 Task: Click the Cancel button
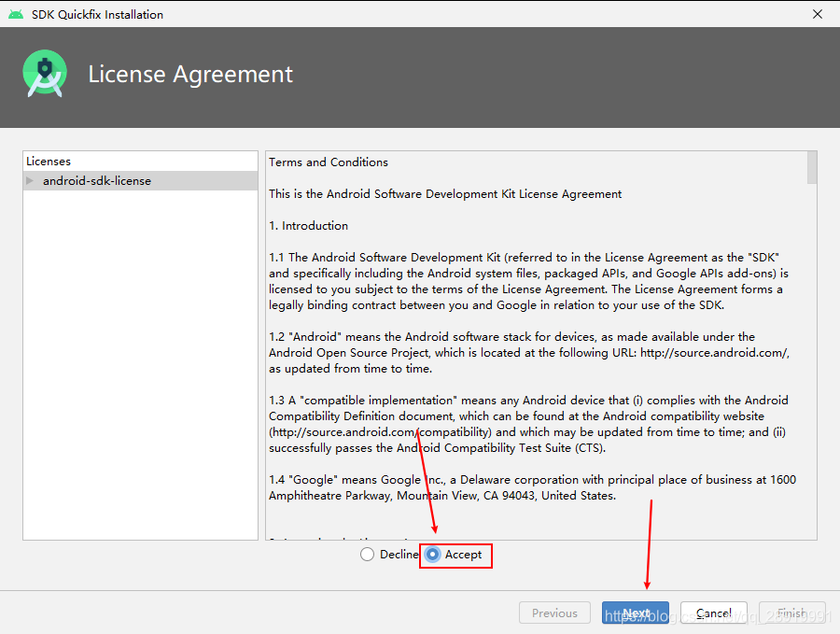(x=714, y=613)
